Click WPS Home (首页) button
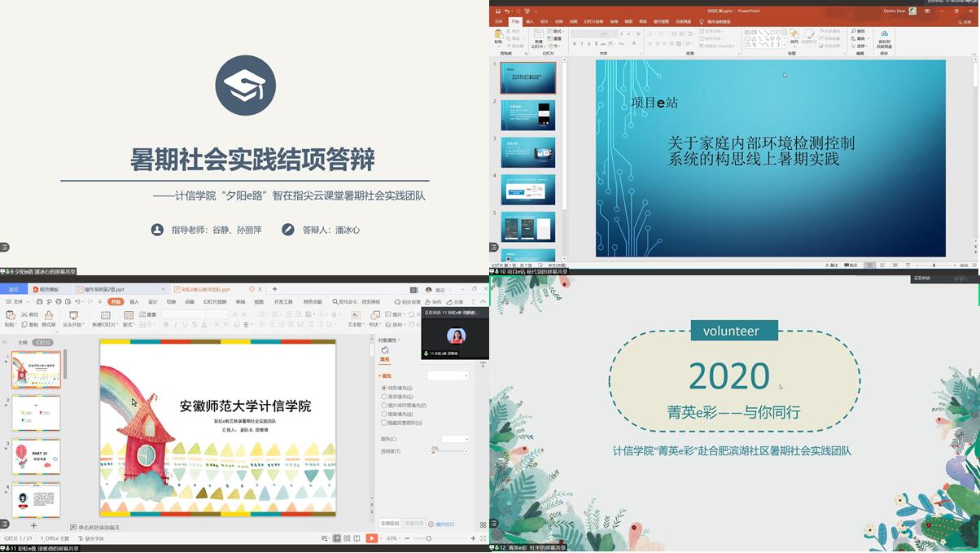Image resolution: width=980 pixels, height=553 pixels. pyautogui.click(x=14, y=289)
